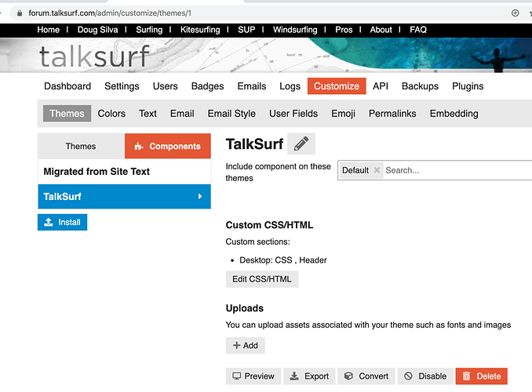Viewport: 532px width, 392px height.
Task: Open the Embedding section
Action: pyautogui.click(x=454, y=113)
